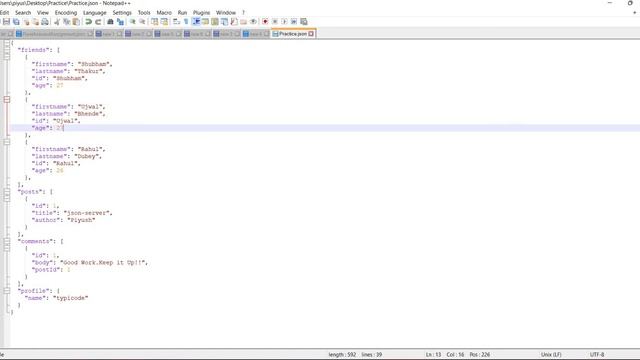The width and height of the screenshot is (640, 360).
Task: Click the Save recorded macro icon
Action: pos(304,21)
